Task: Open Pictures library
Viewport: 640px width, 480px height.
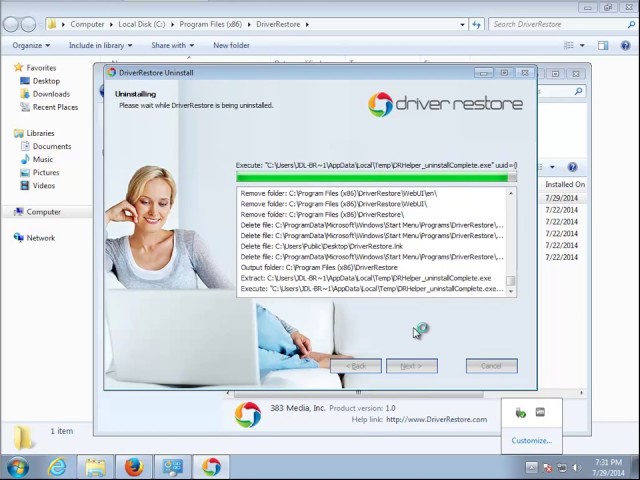Action: 46,172
